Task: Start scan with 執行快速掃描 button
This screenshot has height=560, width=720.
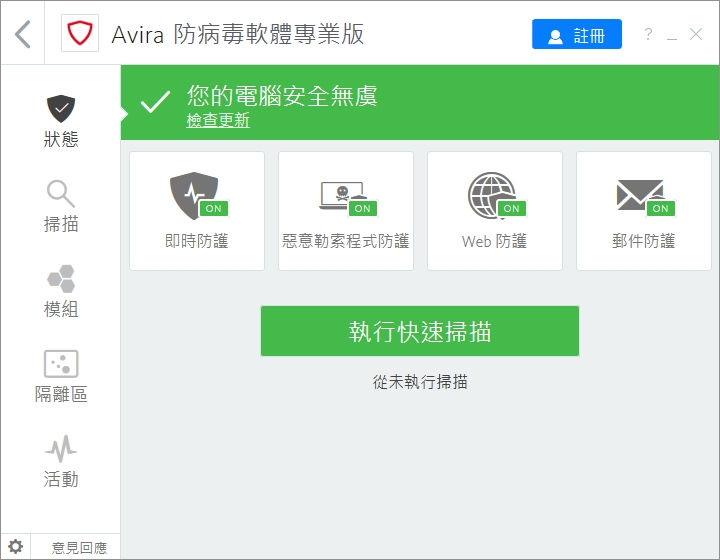Action: tap(419, 331)
